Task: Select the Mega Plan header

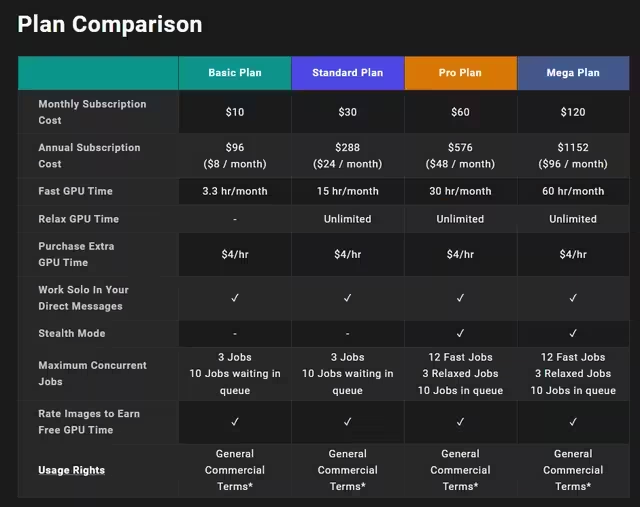Action: (x=573, y=73)
